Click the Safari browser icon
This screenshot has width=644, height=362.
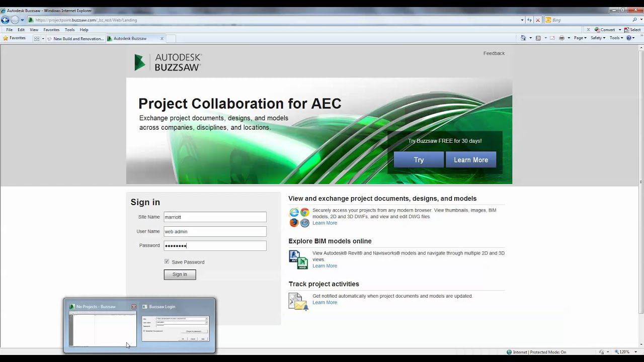point(305,223)
